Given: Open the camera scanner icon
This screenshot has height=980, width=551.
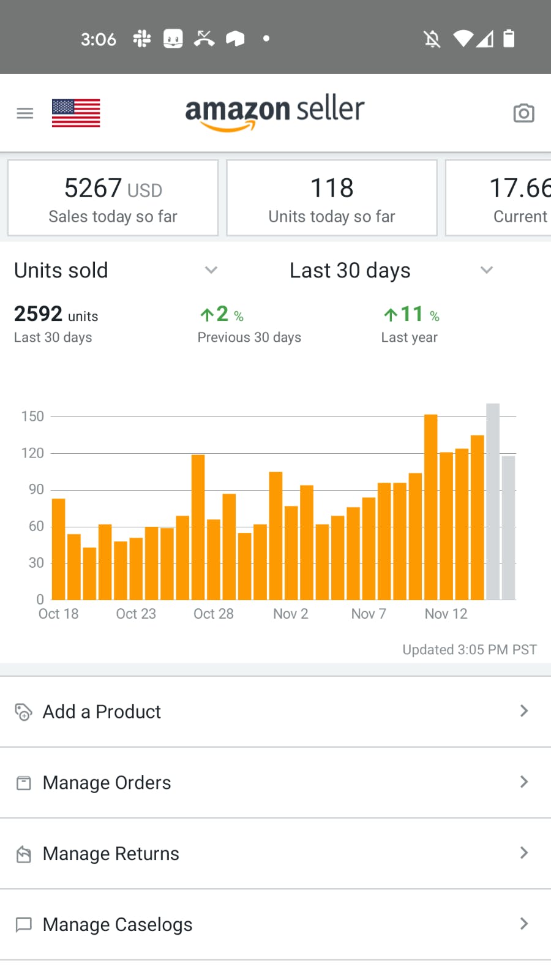Looking at the screenshot, I should click(x=523, y=113).
